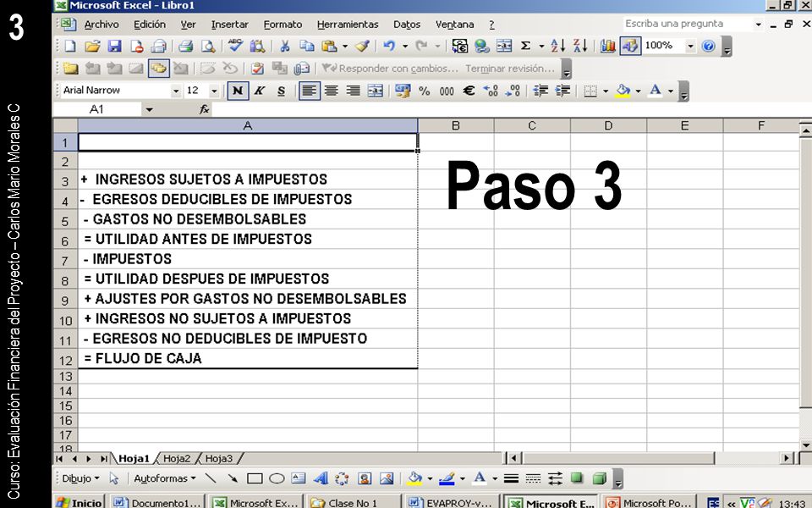The height and width of the screenshot is (508, 812).
Task: Expand the Fill Color dropdown arrow
Action: (x=638, y=91)
